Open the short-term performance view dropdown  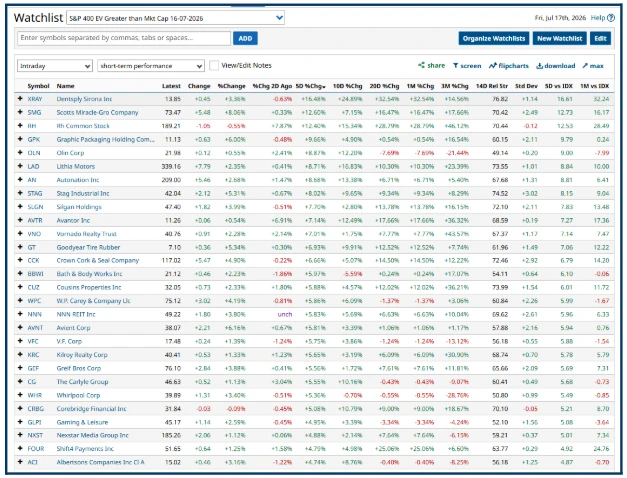[151, 66]
